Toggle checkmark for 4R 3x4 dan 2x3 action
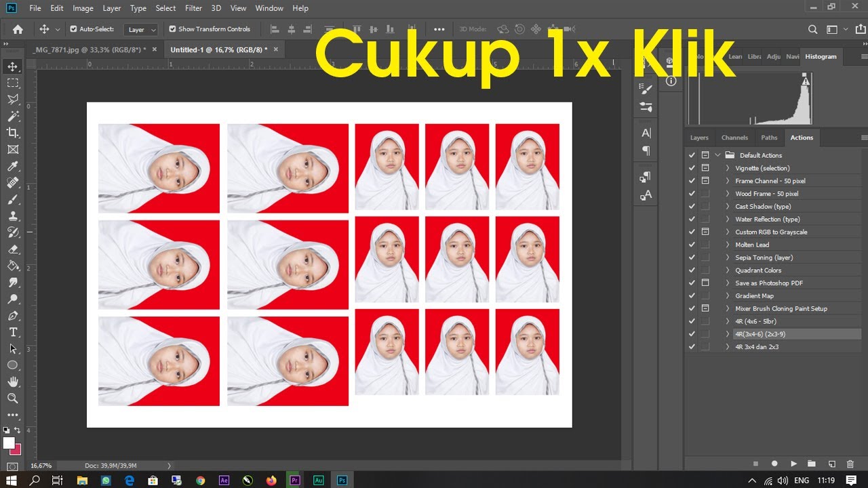868x488 pixels. (692, 346)
